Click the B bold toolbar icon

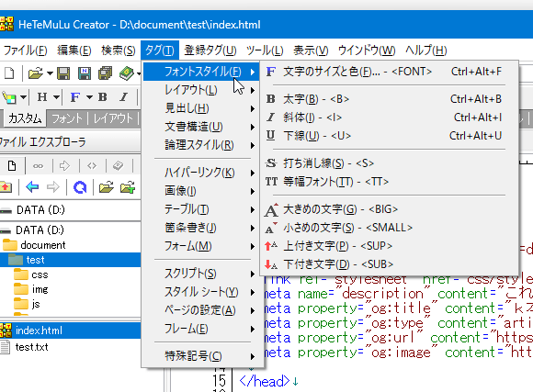coord(103,97)
